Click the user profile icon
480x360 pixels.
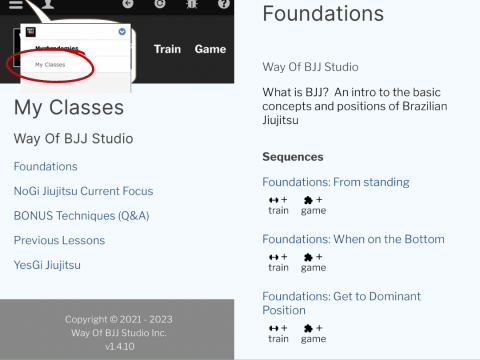[x=48, y=4]
